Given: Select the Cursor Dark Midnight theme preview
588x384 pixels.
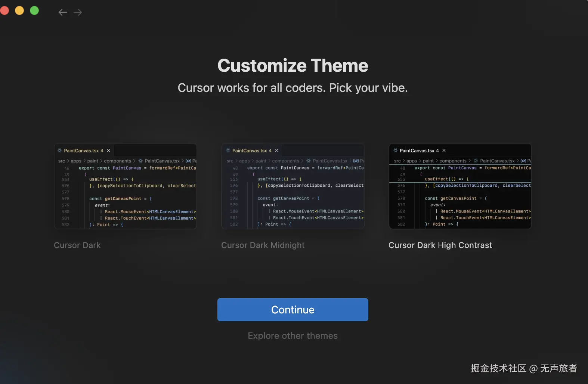Looking at the screenshot, I should pyautogui.click(x=293, y=186).
